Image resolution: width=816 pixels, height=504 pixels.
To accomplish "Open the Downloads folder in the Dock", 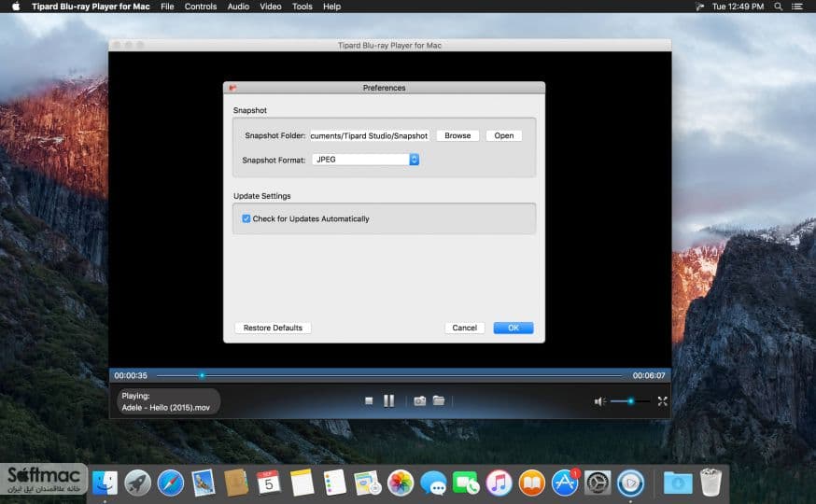I will (x=678, y=483).
